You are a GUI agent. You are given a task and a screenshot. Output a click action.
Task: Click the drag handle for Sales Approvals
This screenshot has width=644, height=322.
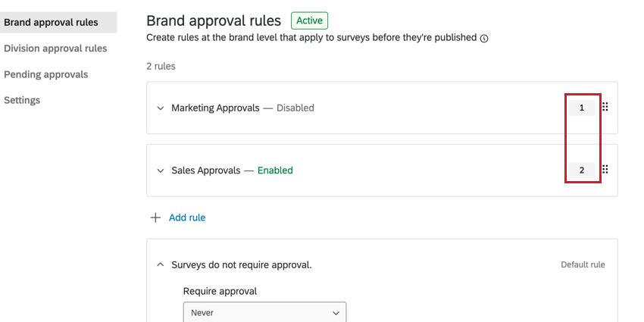[605, 170]
